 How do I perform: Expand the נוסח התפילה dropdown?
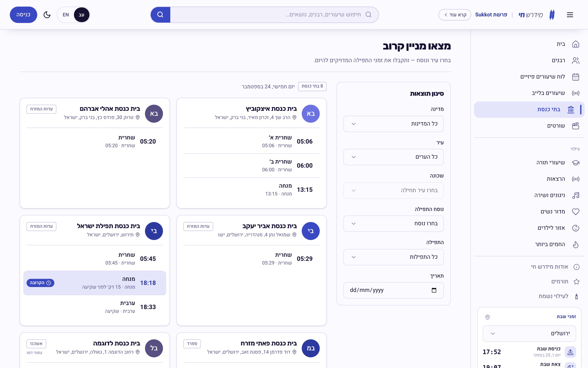393,224
